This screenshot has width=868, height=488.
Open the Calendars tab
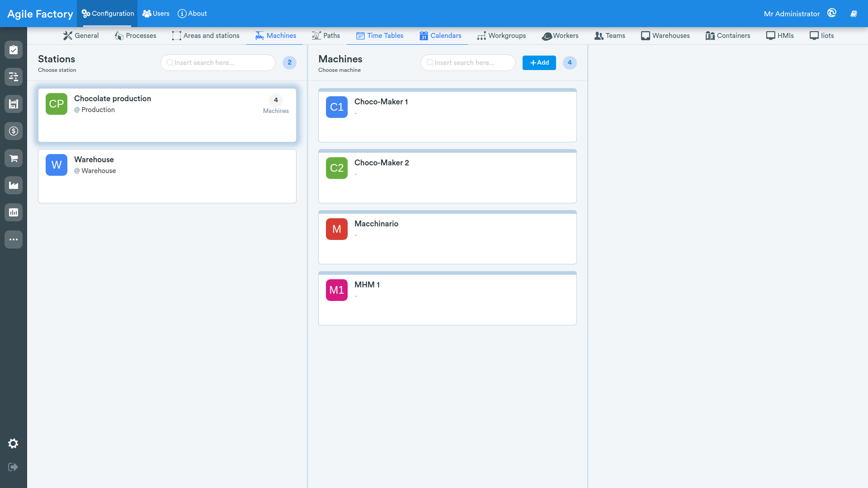click(x=440, y=36)
